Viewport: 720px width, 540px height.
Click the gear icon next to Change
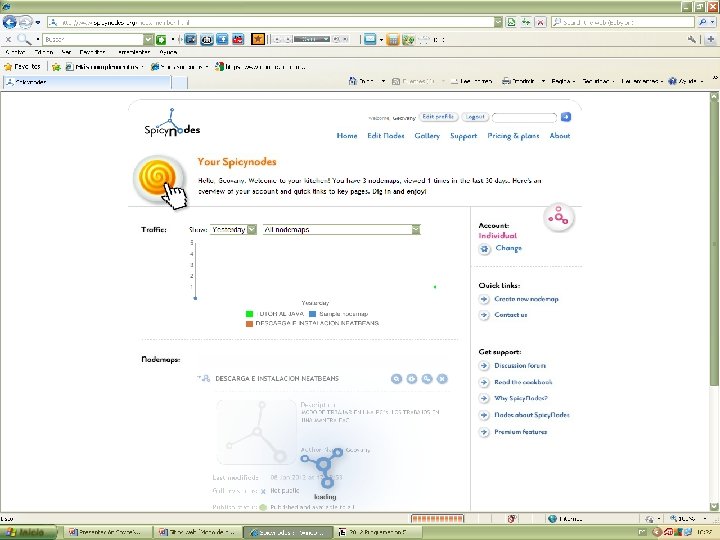[x=484, y=249]
